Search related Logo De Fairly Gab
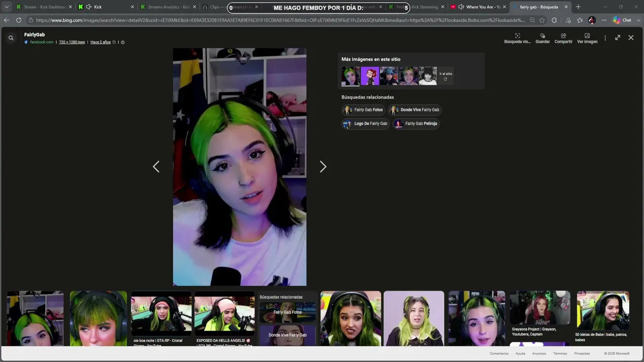 366,124
